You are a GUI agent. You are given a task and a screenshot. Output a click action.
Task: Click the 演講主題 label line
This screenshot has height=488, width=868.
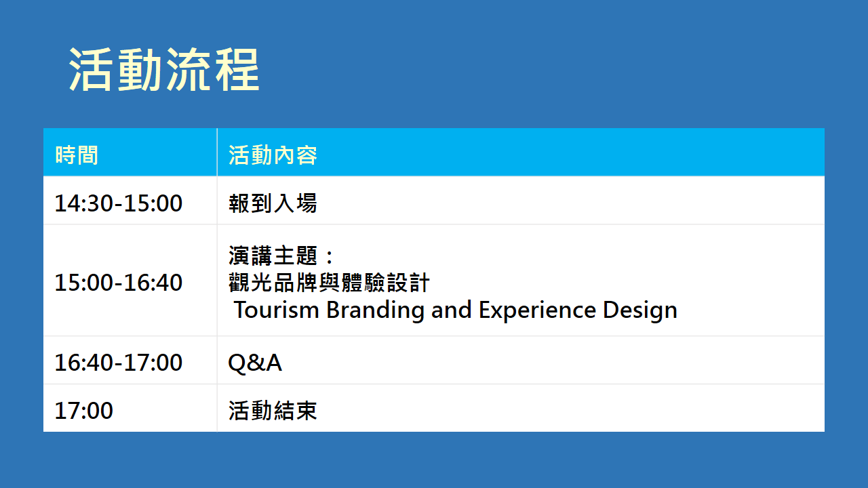[x=281, y=256]
